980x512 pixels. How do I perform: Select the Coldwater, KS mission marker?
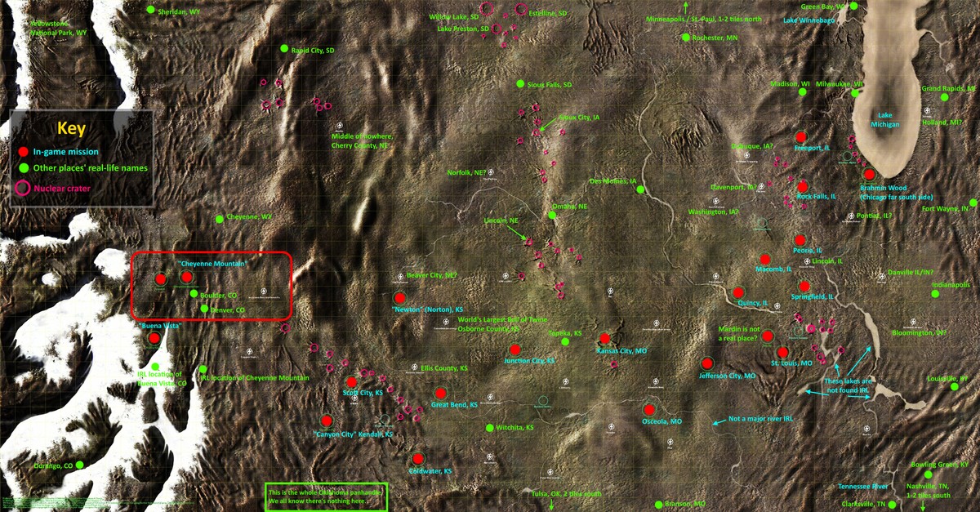[x=418, y=458]
